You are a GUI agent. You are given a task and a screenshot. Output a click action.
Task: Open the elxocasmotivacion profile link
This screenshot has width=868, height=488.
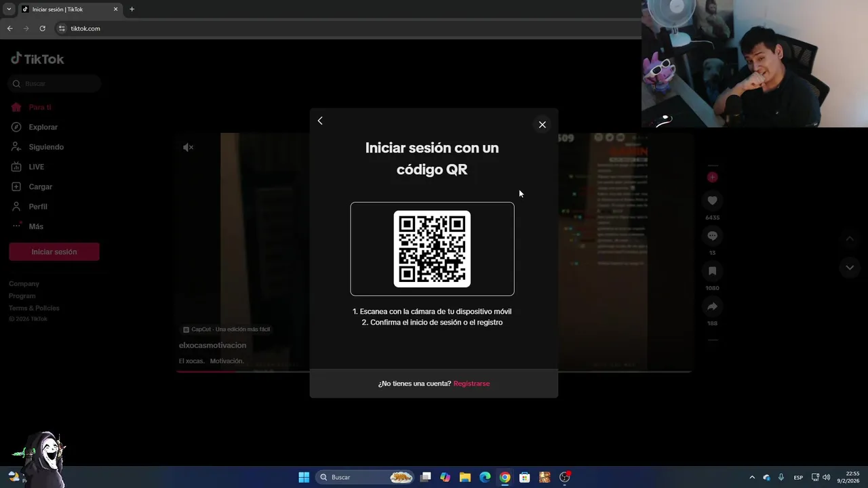(x=212, y=345)
